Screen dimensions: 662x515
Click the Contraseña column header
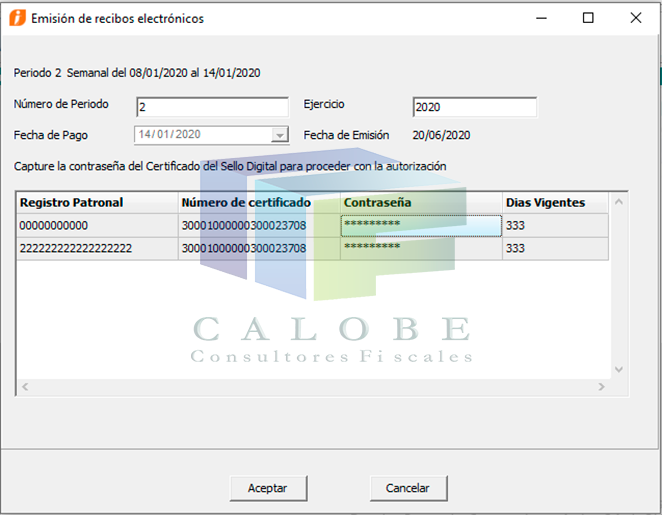(421, 203)
